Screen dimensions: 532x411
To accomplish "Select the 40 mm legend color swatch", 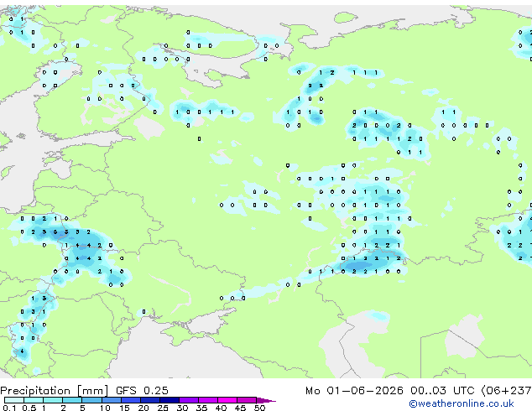I will click(227, 400).
